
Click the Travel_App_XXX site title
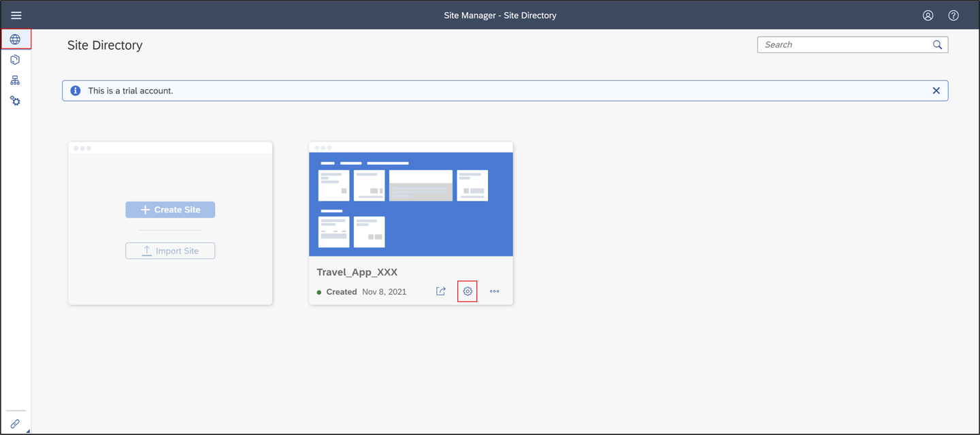(x=357, y=272)
